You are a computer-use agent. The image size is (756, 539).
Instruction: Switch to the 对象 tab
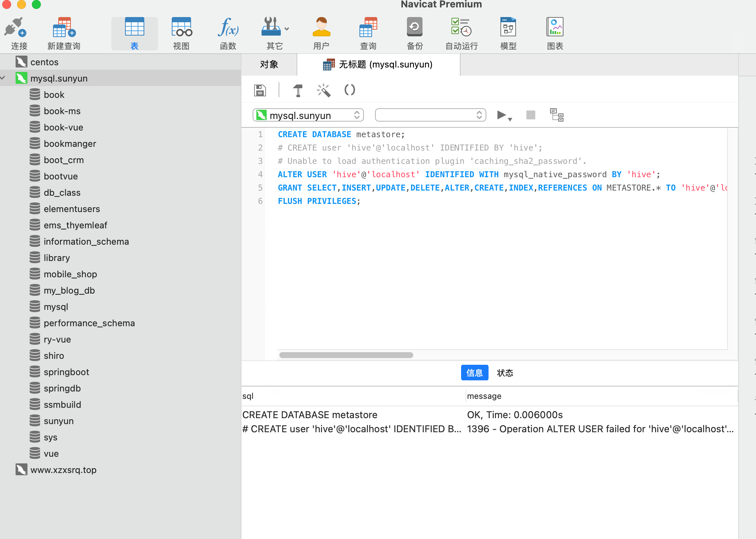click(x=269, y=65)
